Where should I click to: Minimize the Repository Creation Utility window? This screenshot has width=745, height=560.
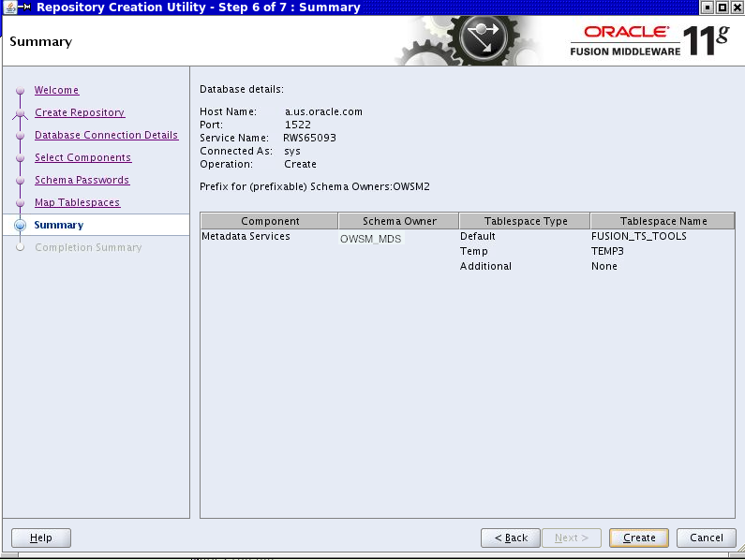pos(708,7)
